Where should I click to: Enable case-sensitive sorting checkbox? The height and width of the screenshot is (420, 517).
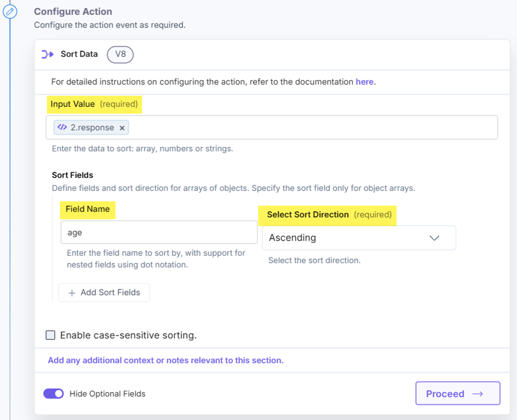[x=50, y=335]
